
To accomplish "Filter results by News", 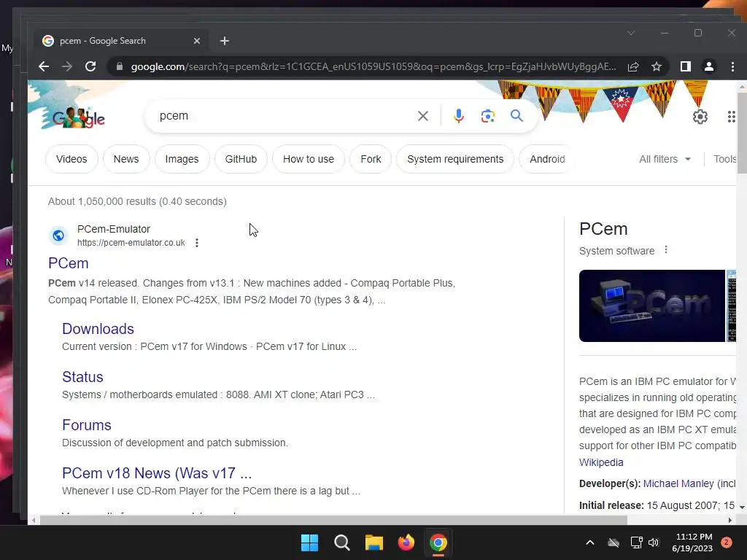I will [126, 159].
